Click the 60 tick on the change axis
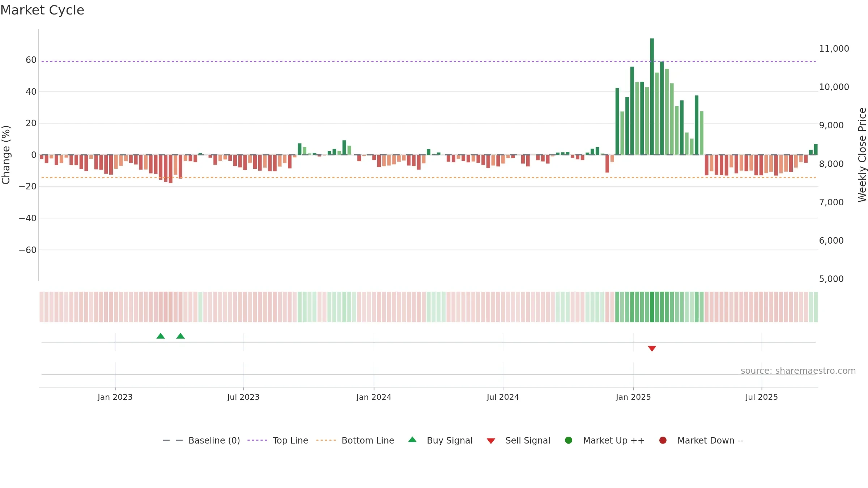868x488 pixels. [x=31, y=60]
